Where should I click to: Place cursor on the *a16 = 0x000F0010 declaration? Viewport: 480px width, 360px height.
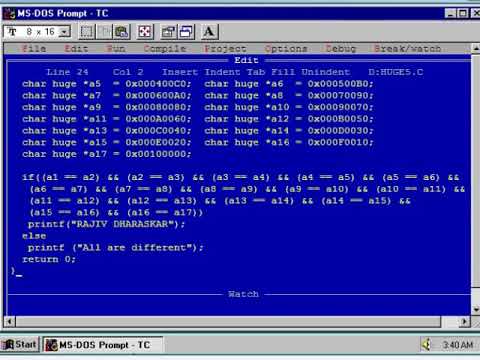(x=289, y=142)
